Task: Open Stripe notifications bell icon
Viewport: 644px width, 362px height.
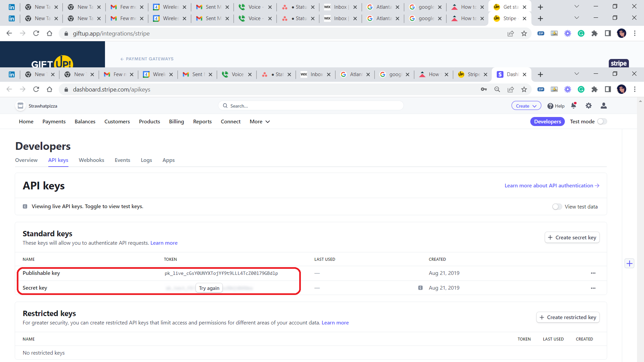Action: click(x=574, y=106)
